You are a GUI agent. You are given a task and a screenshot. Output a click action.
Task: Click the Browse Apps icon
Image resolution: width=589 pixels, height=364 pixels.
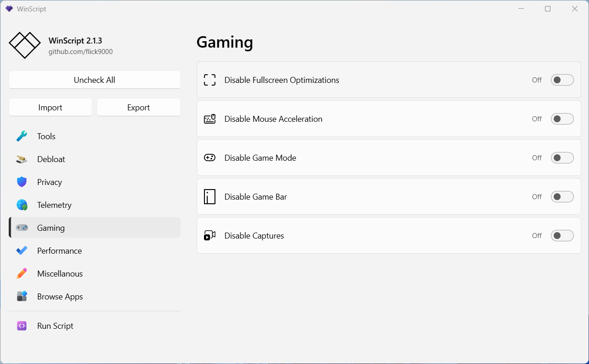tap(22, 297)
